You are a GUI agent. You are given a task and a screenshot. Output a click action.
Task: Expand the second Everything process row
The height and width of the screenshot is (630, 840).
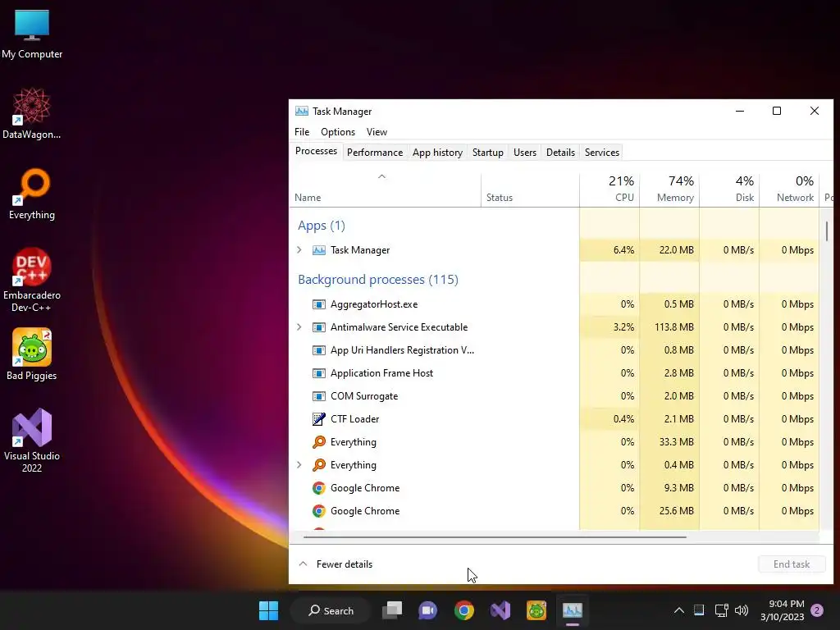[x=299, y=465]
